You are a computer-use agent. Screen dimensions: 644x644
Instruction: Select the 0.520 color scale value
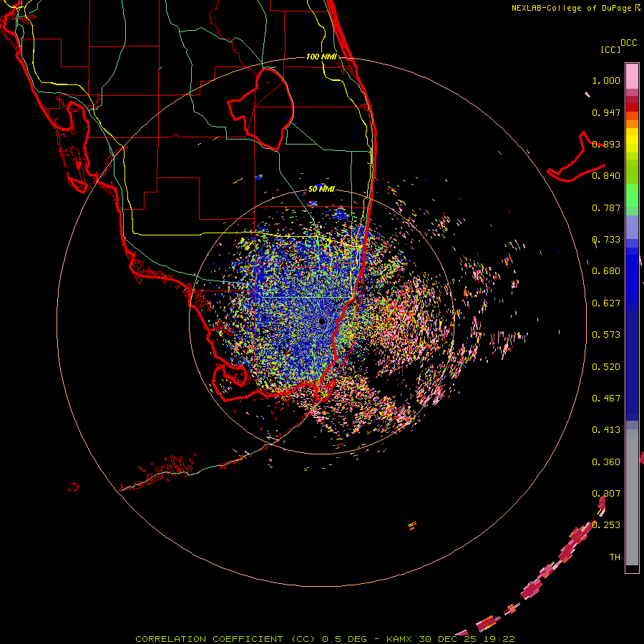[606, 367]
